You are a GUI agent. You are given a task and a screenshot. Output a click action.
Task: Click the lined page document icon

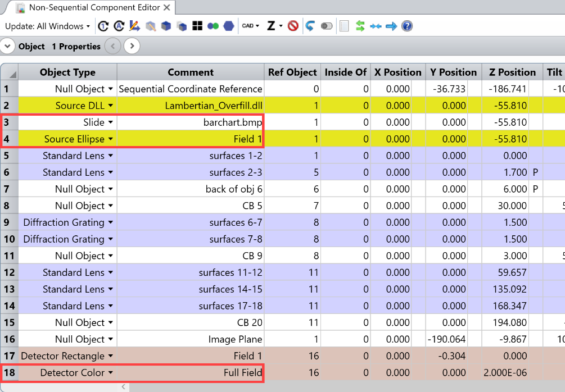[x=344, y=26]
